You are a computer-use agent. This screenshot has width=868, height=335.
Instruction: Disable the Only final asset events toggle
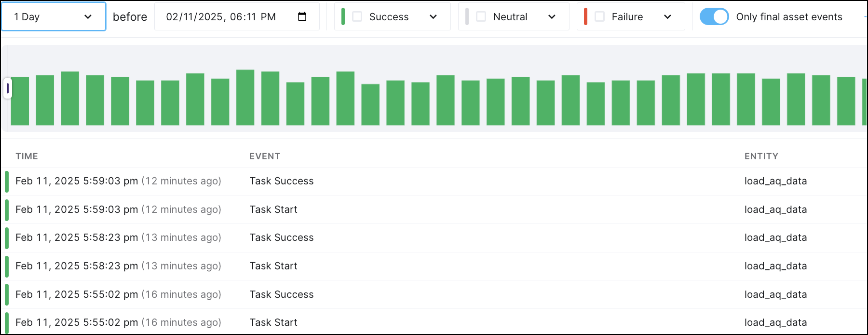point(714,15)
